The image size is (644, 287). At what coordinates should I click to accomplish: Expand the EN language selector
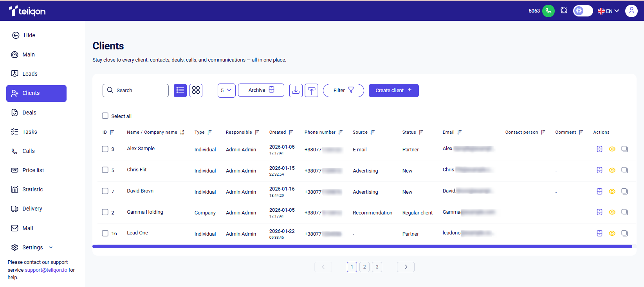click(x=608, y=11)
